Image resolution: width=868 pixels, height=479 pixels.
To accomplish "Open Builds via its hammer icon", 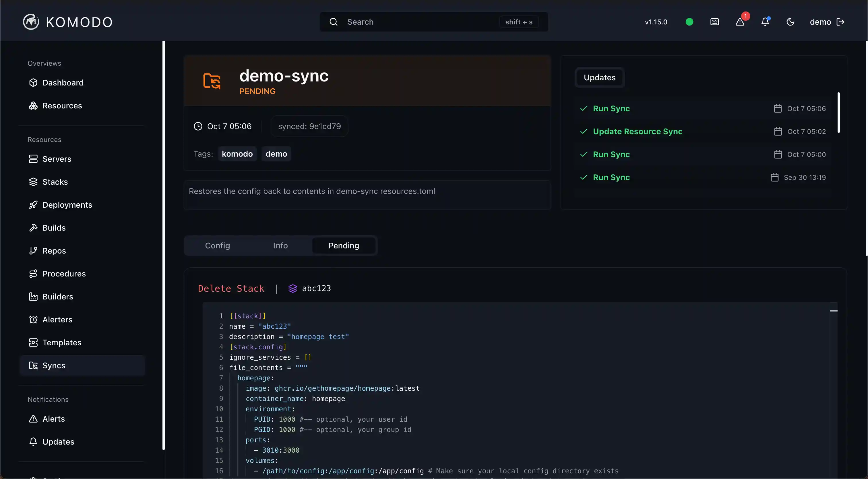I will (x=33, y=227).
